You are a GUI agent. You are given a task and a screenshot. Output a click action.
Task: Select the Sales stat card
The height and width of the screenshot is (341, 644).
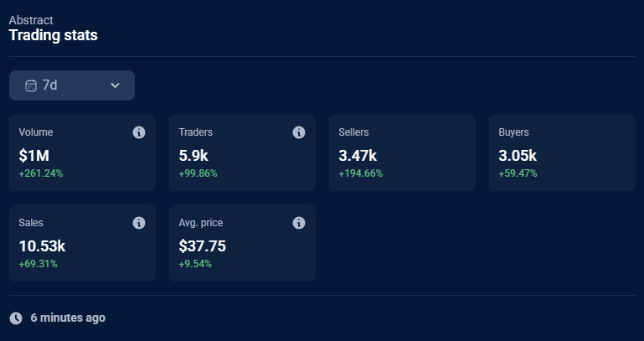point(82,243)
